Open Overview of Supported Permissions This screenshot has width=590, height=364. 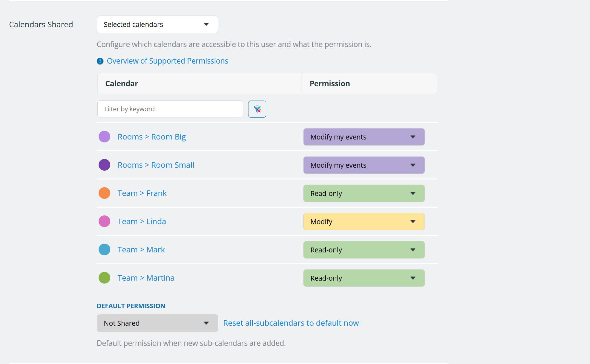pyautogui.click(x=167, y=61)
